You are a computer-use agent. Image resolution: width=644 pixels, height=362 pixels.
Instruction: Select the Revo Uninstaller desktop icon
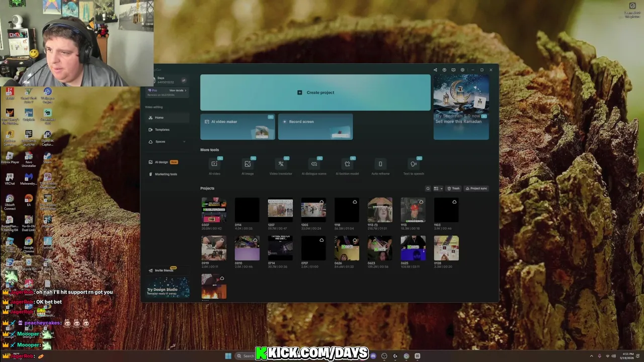[29, 158]
